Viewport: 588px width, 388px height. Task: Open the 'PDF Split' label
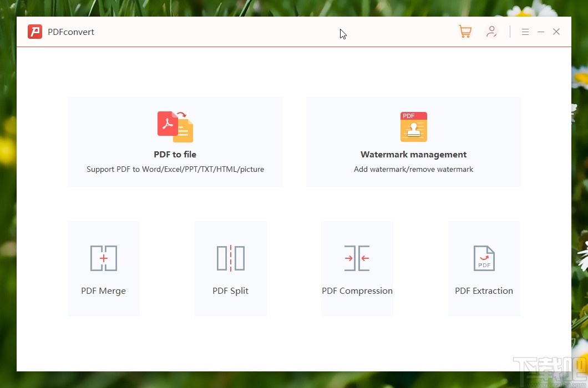click(231, 291)
